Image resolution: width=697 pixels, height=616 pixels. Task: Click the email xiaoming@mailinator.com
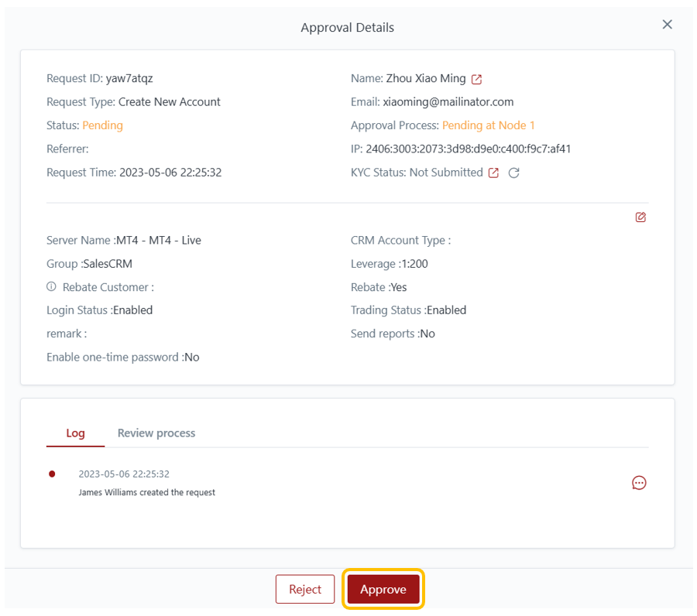(448, 102)
